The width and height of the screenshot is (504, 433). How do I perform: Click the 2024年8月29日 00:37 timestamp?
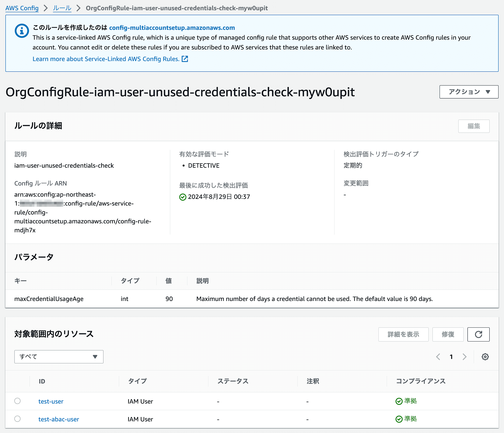pos(219,197)
